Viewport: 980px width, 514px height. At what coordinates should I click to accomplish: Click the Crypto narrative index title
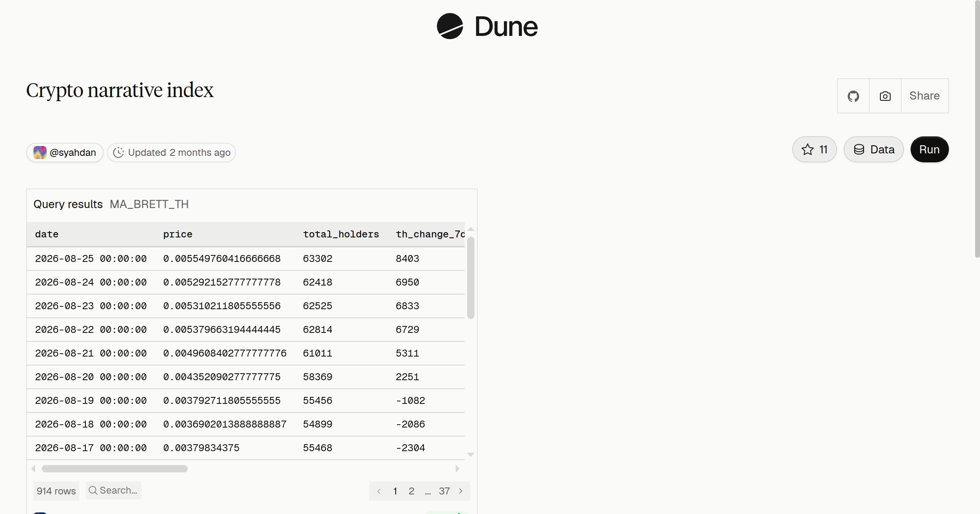(120, 90)
